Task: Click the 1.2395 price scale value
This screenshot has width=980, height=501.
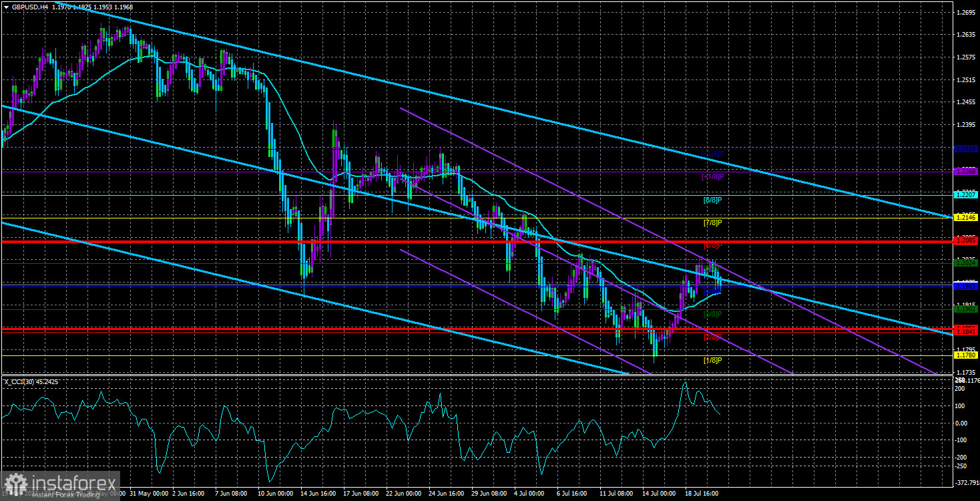Action: click(966, 125)
